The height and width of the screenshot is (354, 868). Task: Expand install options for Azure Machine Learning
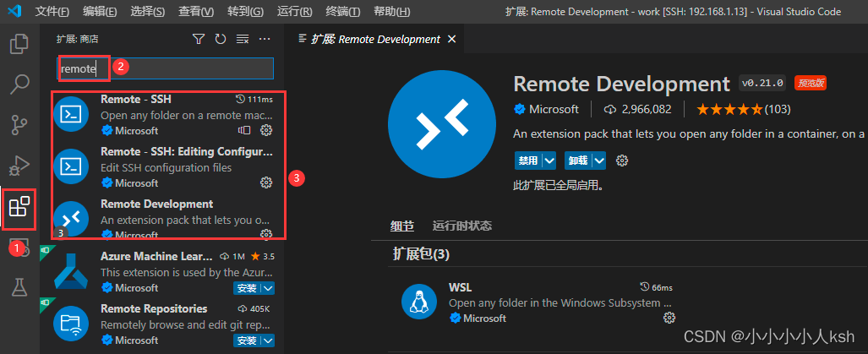tap(268, 287)
